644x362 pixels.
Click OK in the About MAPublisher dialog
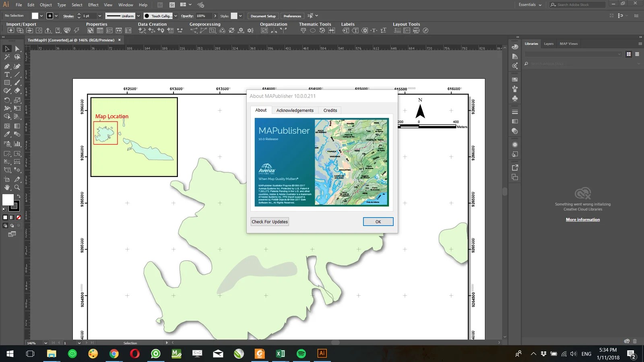378,222
